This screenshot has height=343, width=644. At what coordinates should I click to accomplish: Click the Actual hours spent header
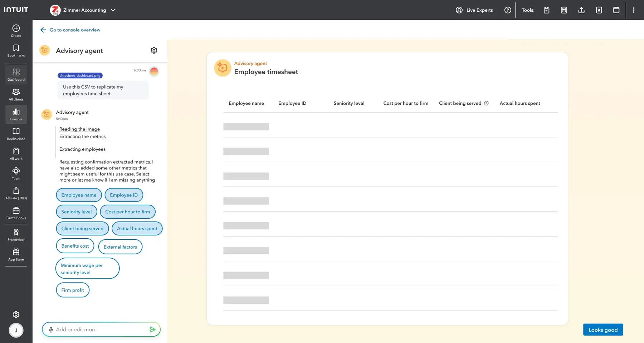coord(520,103)
